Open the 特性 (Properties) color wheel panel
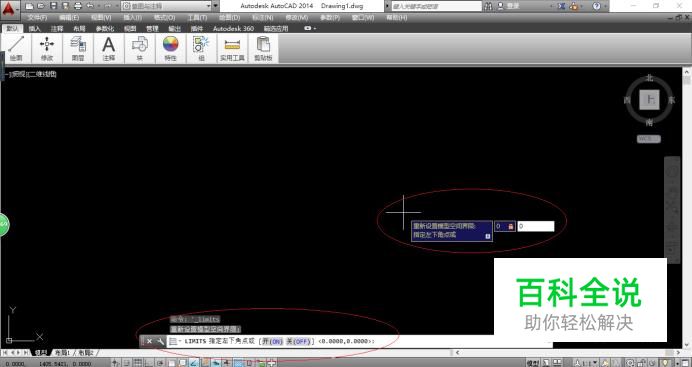The width and height of the screenshot is (692, 367). 170,49
